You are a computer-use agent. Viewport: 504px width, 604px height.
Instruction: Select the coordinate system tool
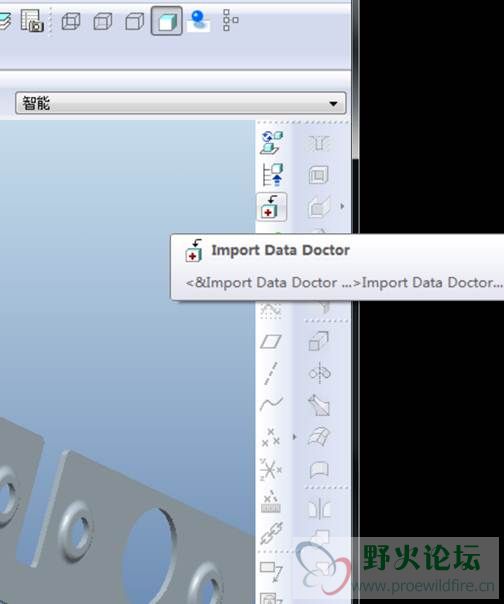click(x=271, y=470)
